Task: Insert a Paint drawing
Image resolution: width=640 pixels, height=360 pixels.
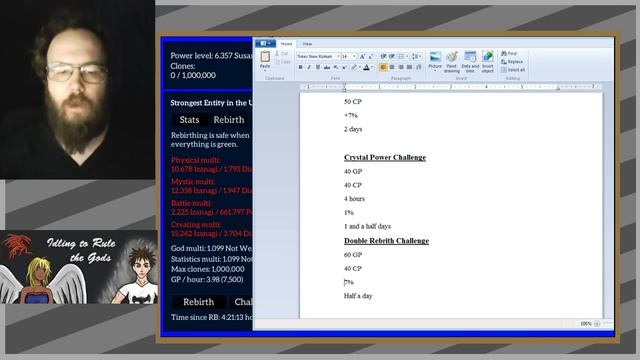Action: (x=452, y=62)
